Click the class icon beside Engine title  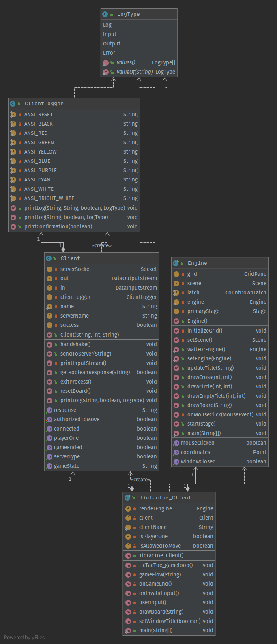tap(176, 263)
